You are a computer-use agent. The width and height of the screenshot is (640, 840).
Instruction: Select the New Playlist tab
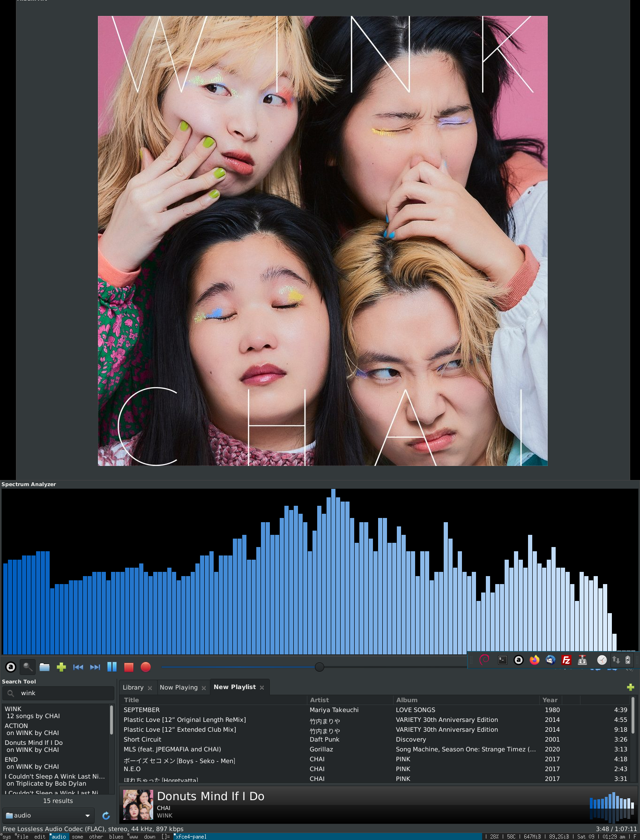point(235,687)
